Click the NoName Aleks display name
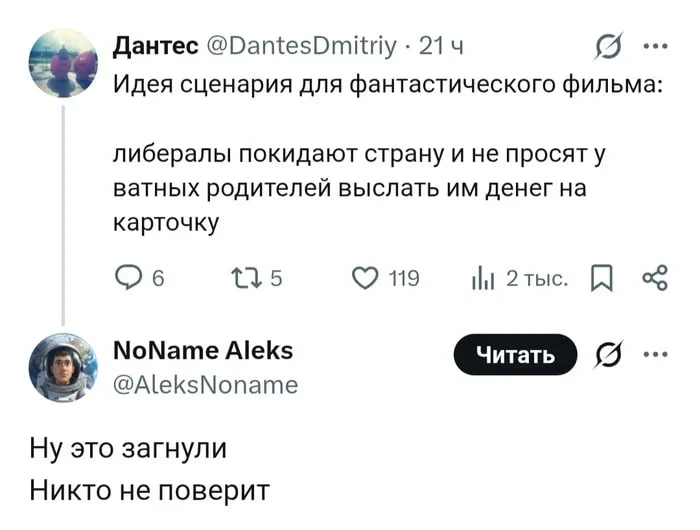This screenshot has width=700, height=530. pyautogui.click(x=205, y=350)
